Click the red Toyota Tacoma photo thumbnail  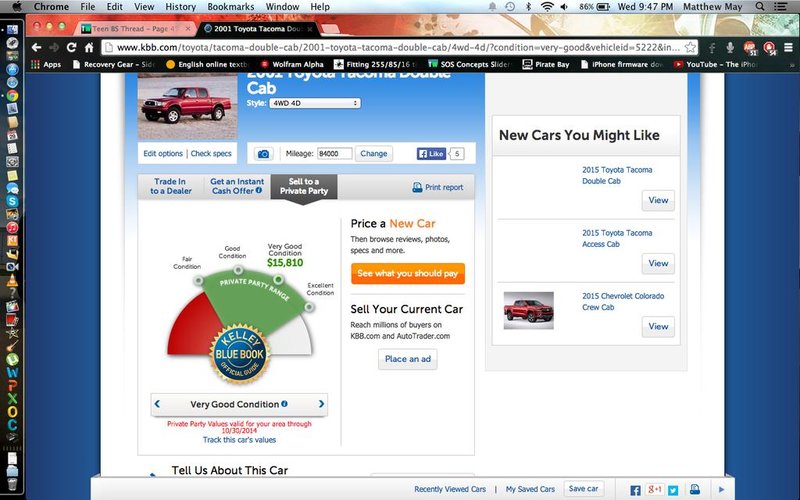coord(187,106)
